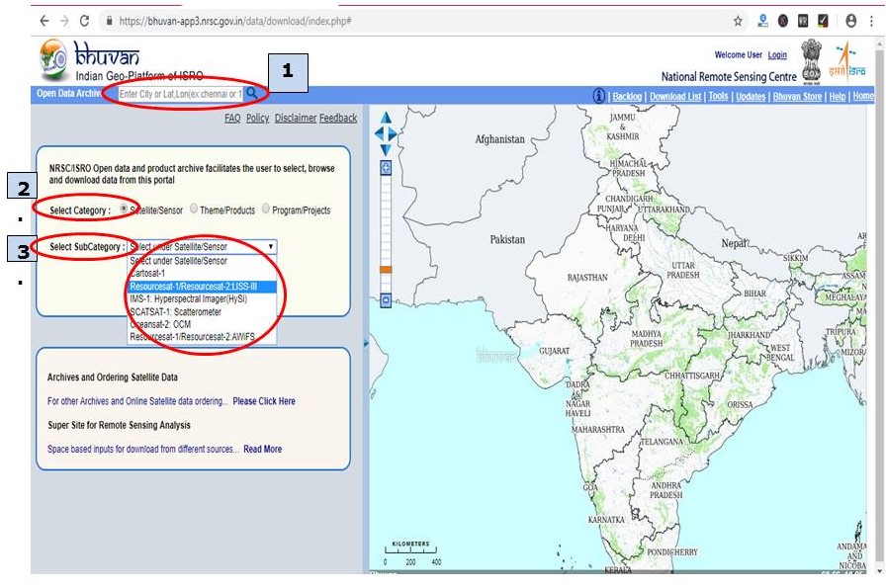Reload the Bhuvan page
Image resolution: width=886 pixels, height=588 pixels.
coord(84,21)
